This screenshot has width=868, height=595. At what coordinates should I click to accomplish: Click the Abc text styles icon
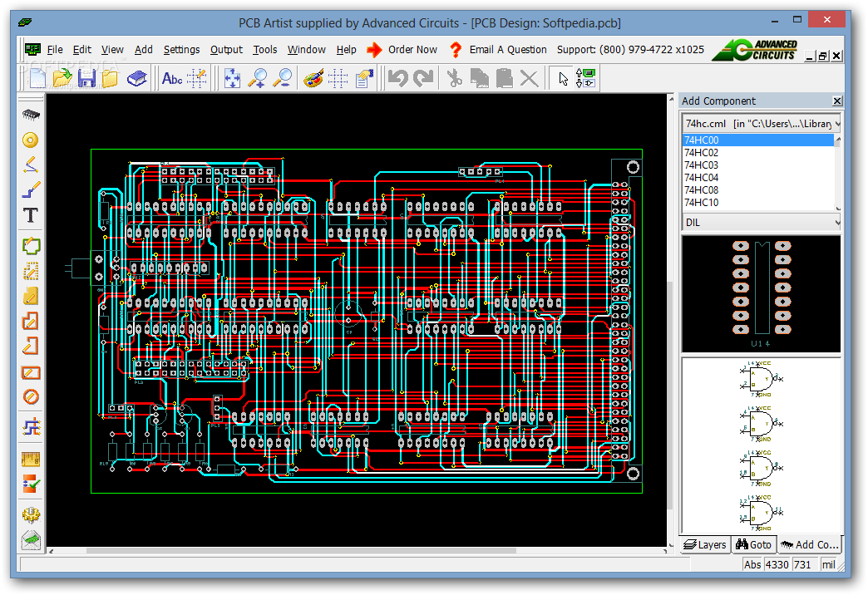pyautogui.click(x=172, y=78)
